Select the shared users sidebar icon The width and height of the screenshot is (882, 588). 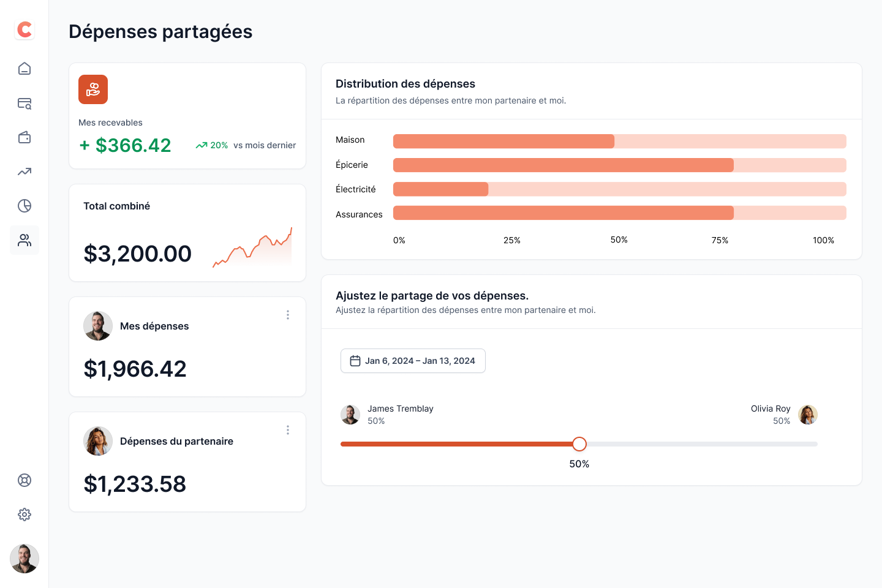pyautogui.click(x=24, y=240)
